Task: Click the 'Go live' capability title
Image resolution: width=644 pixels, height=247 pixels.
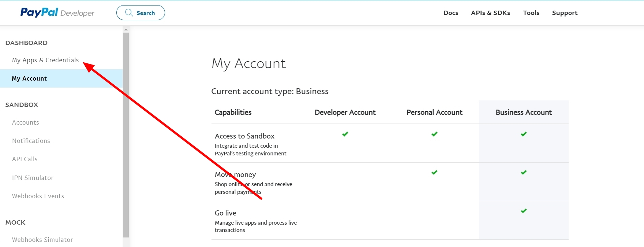Action: click(x=225, y=213)
